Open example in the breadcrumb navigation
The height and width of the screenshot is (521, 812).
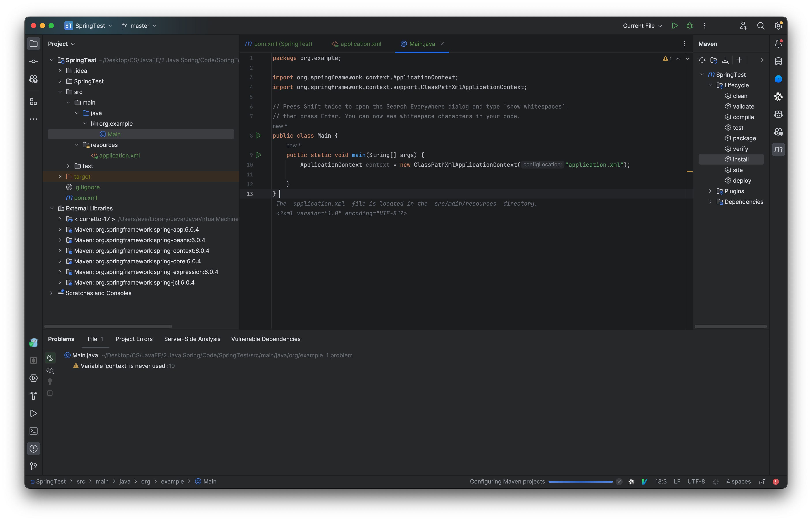pyautogui.click(x=172, y=481)
